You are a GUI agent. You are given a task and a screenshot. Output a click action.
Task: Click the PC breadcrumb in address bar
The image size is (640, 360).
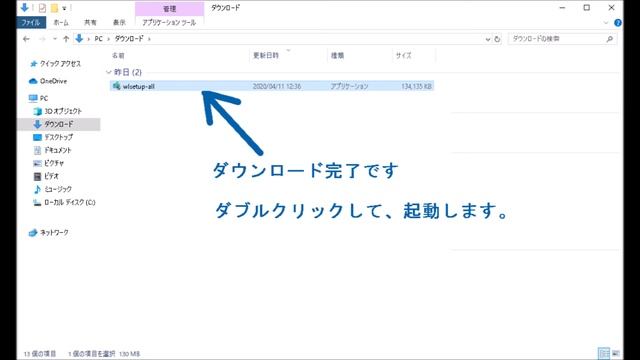click(98, 39)
